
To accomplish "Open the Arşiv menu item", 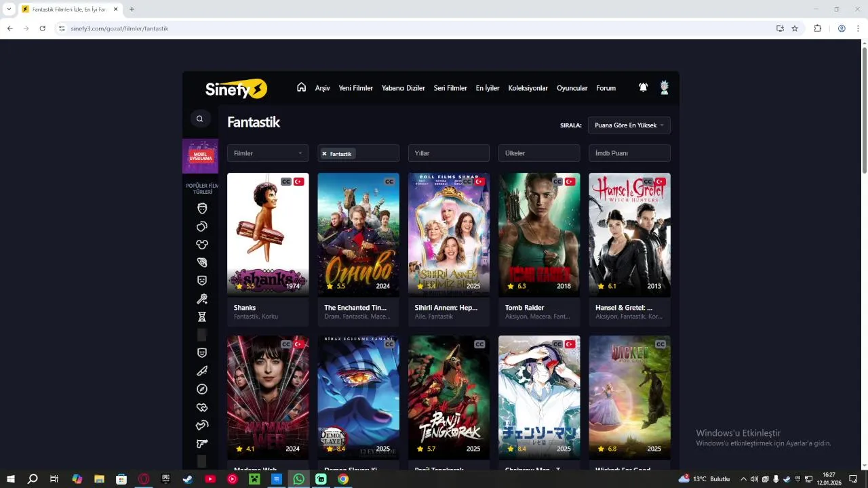I will (x=322, y=88).
